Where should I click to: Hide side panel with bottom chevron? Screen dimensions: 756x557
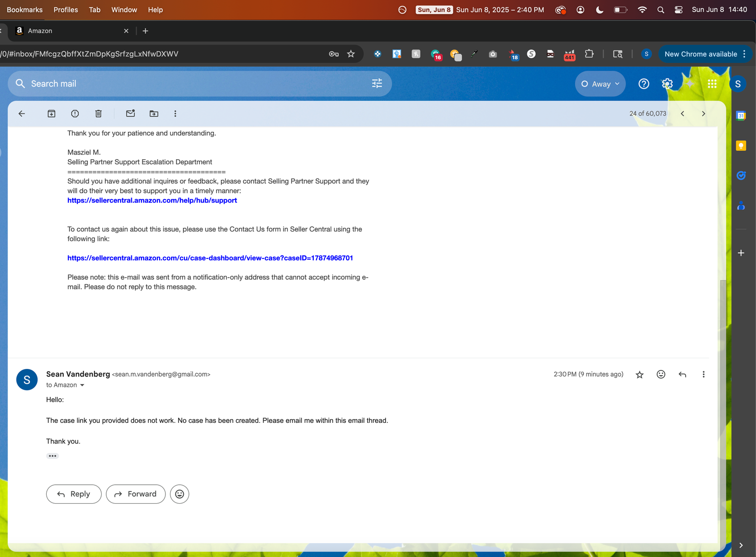tap(741, 545)
